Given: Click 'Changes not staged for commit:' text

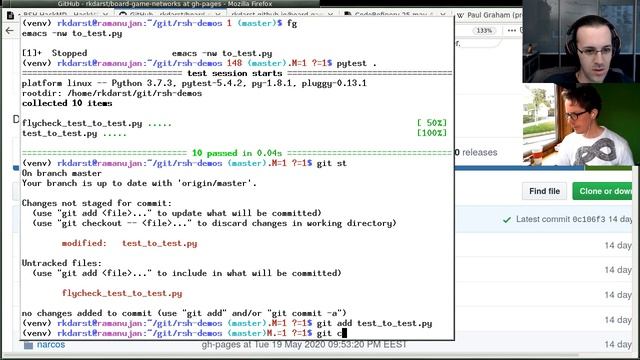Looking at the screenshot, I should (97, 203).
